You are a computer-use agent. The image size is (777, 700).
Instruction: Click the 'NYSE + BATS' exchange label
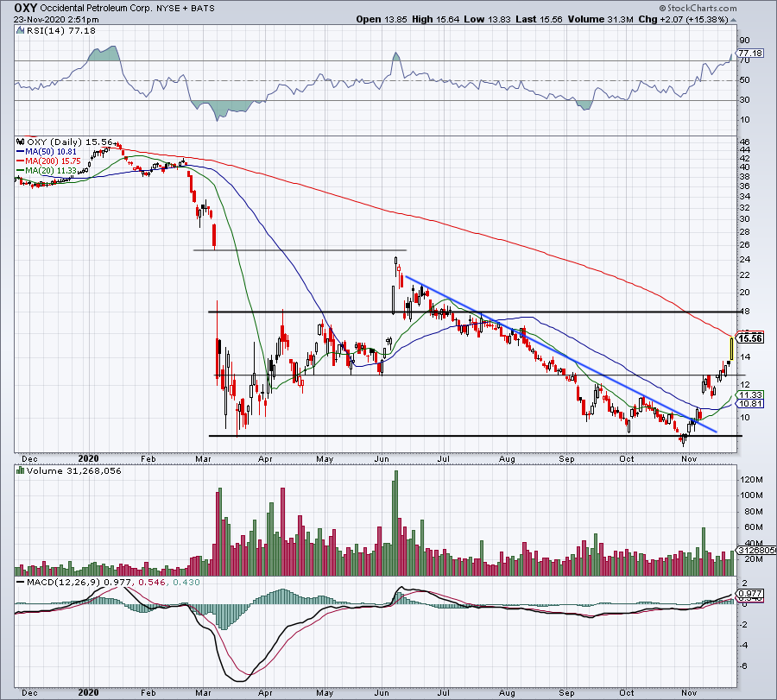tap(186, 8)
